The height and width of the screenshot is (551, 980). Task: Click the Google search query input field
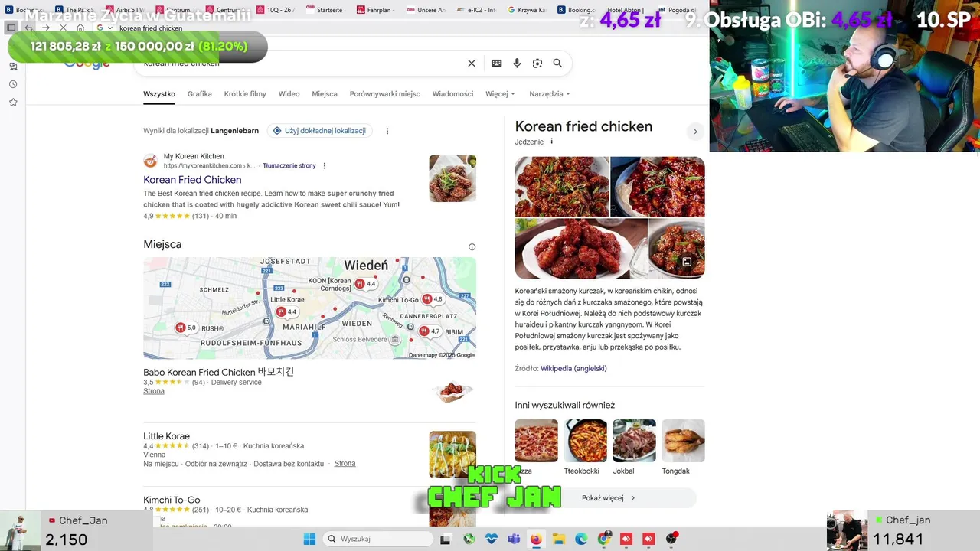click(302, 64)
